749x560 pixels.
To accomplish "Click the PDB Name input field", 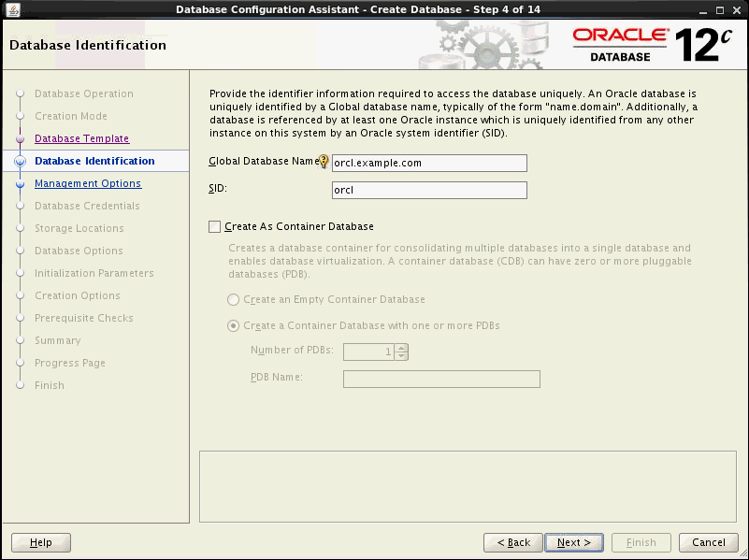I will 441,379.
